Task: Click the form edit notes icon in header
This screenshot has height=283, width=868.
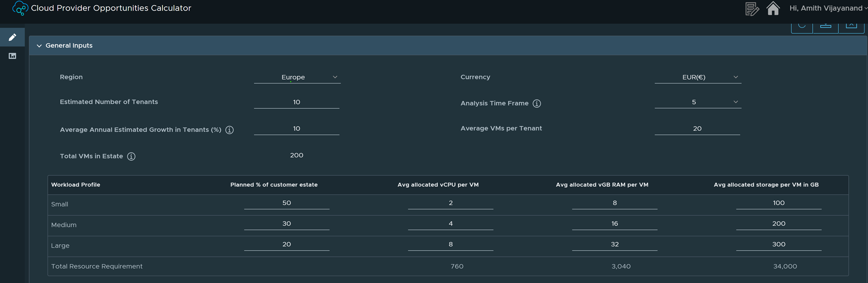Action: [752, 9]
